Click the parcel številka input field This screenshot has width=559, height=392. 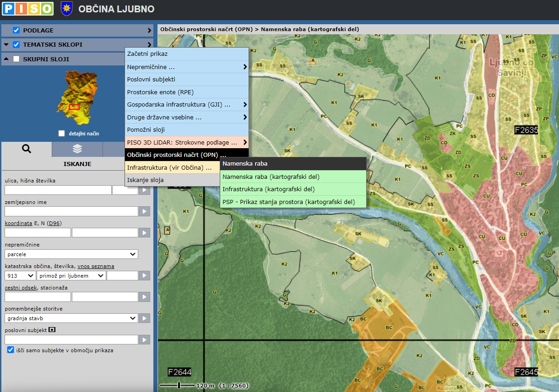click(122, 275)
